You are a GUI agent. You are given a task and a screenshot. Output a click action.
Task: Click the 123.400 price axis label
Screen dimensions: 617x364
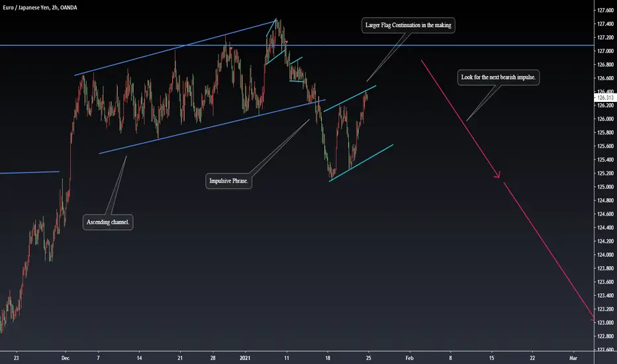tap(605, 296)
